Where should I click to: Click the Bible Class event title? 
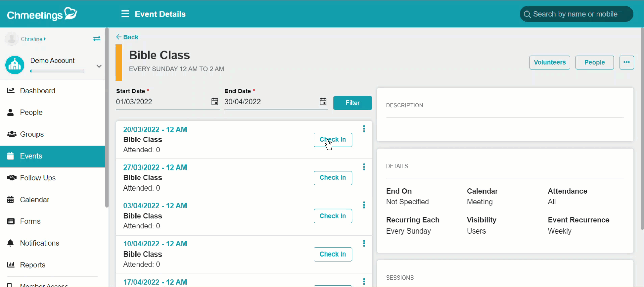click(159, 55)
